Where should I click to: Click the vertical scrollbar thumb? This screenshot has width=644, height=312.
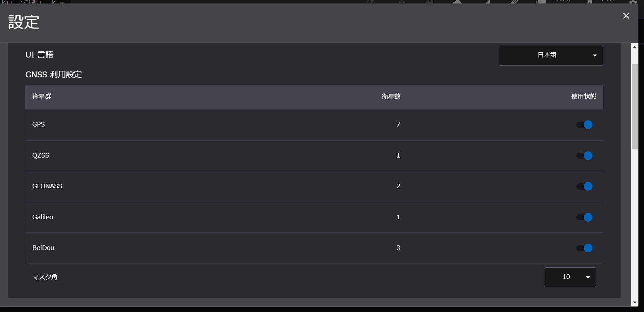tap(635, 106)
